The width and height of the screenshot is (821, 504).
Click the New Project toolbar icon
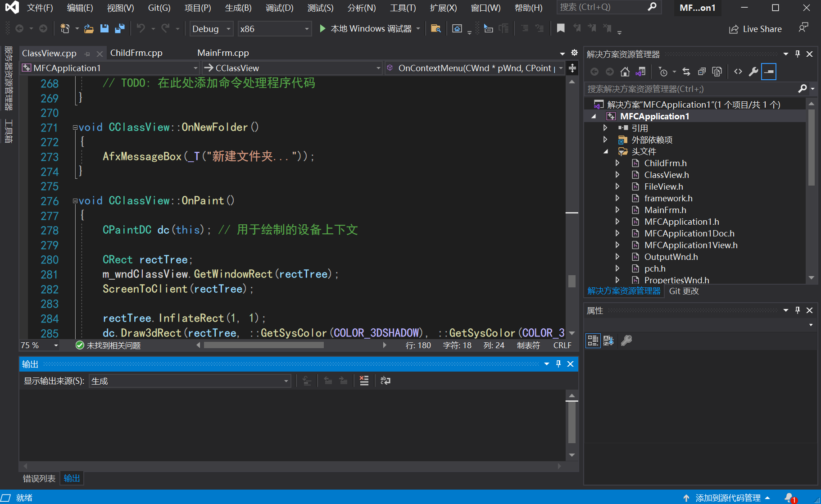tap(65, 29)
